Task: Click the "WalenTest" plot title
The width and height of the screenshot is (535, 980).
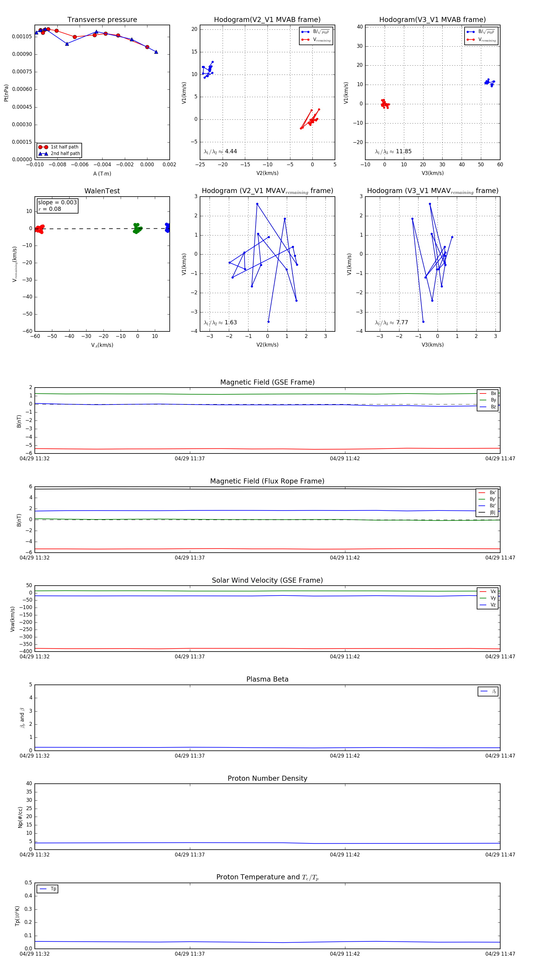Action: point(102,191)
